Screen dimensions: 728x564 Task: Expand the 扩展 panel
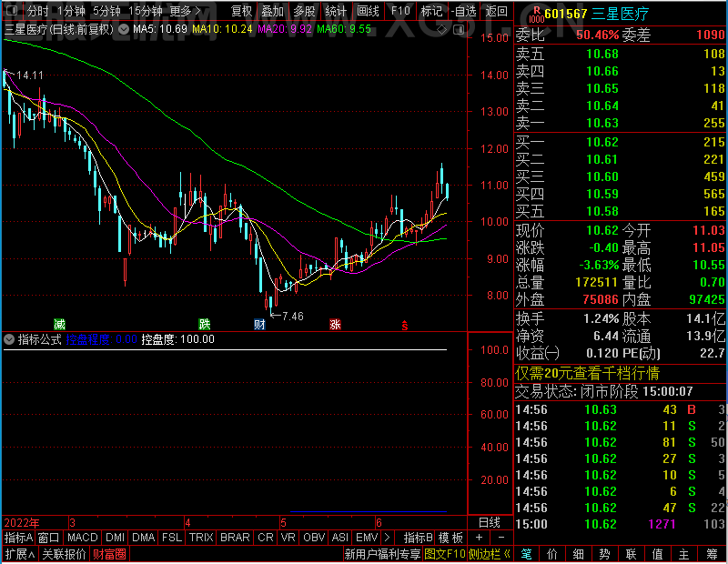click(x=20, y=554)
